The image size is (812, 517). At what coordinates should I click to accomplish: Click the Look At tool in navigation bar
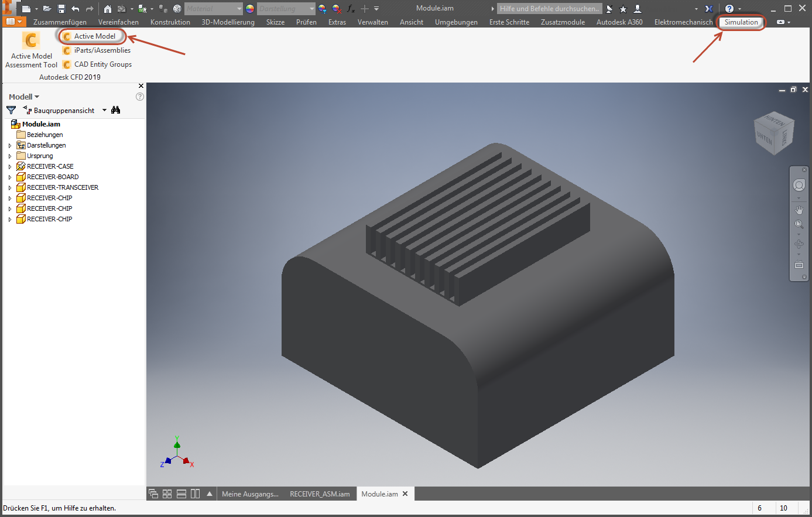pos(799,265)
